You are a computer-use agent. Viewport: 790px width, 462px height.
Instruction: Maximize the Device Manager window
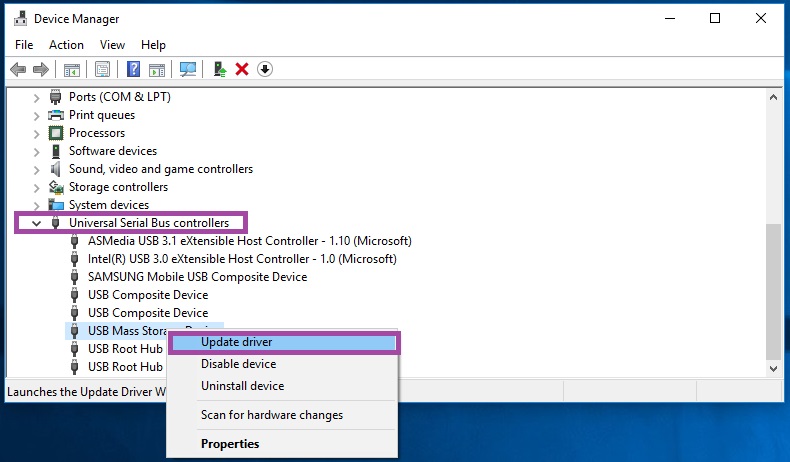(x=714, y=19)
